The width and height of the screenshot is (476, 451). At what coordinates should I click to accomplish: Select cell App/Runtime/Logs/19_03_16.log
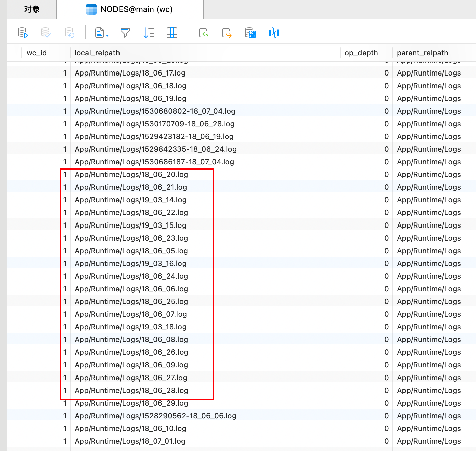(205, 263)
